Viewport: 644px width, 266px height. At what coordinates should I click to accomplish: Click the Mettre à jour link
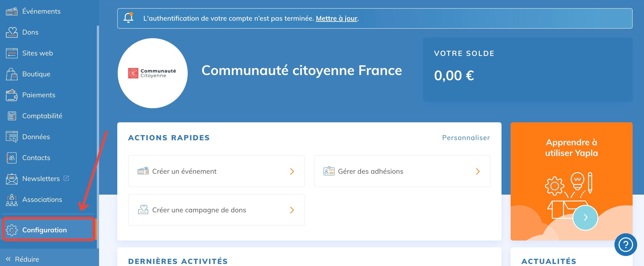coord(337,18)
